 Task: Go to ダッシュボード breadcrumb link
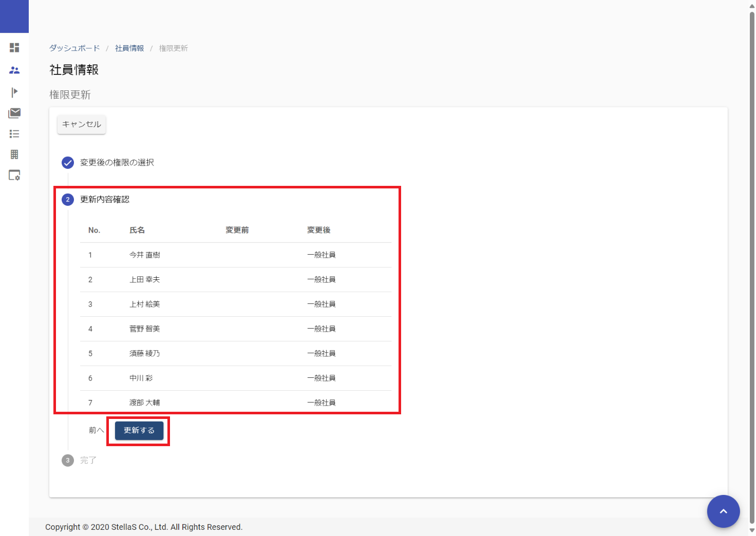point(74,48)
